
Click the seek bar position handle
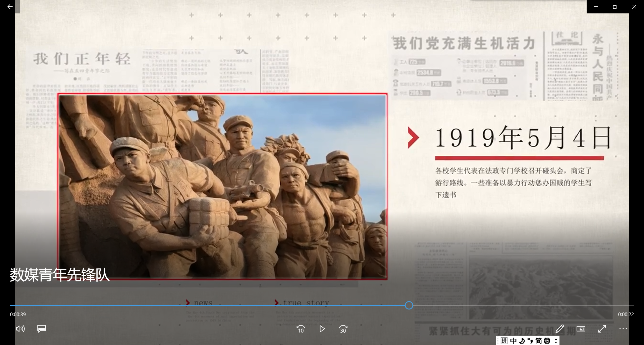409,305
